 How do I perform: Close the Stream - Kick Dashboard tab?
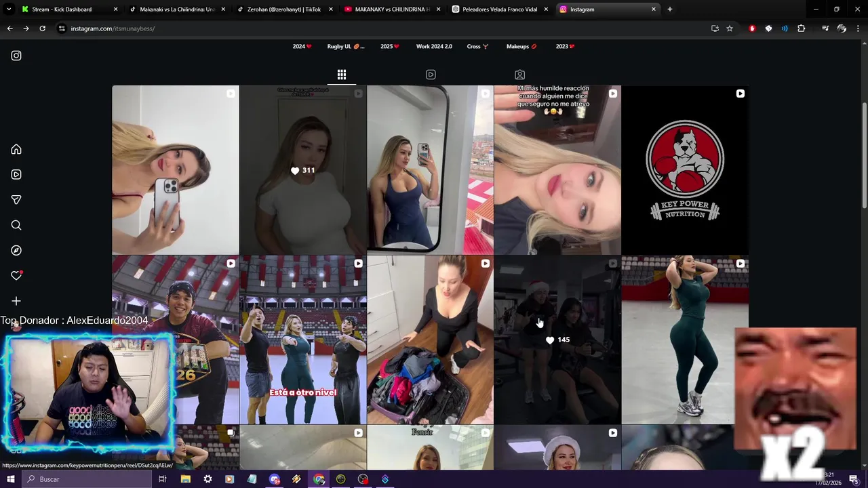115,9
